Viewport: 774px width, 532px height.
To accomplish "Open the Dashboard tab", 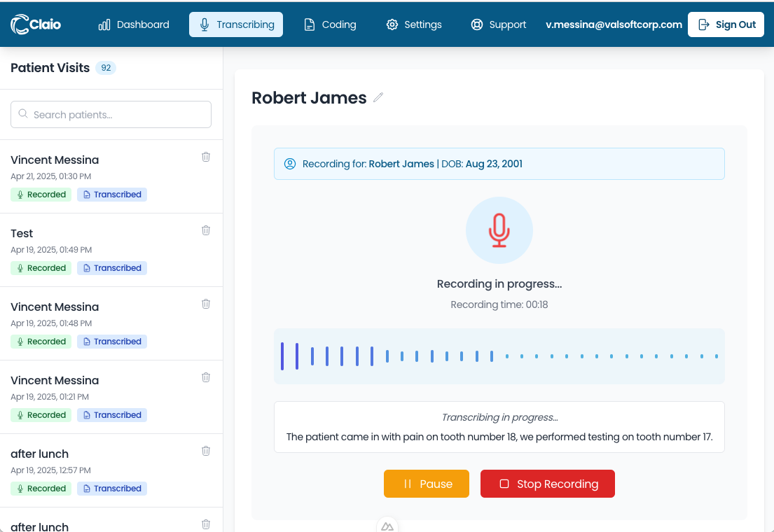I will (x=133, y=24).
